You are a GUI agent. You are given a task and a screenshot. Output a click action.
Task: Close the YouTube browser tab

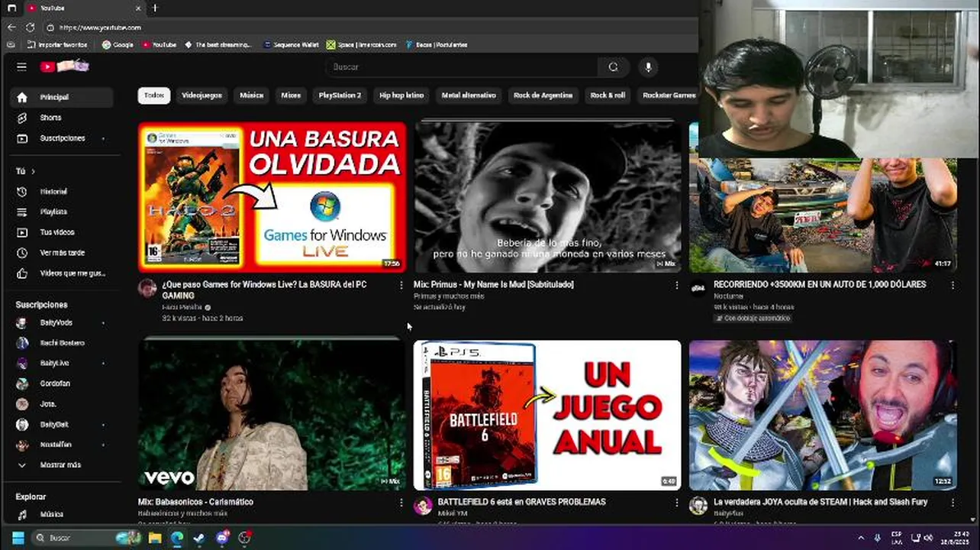pos(139,8)
